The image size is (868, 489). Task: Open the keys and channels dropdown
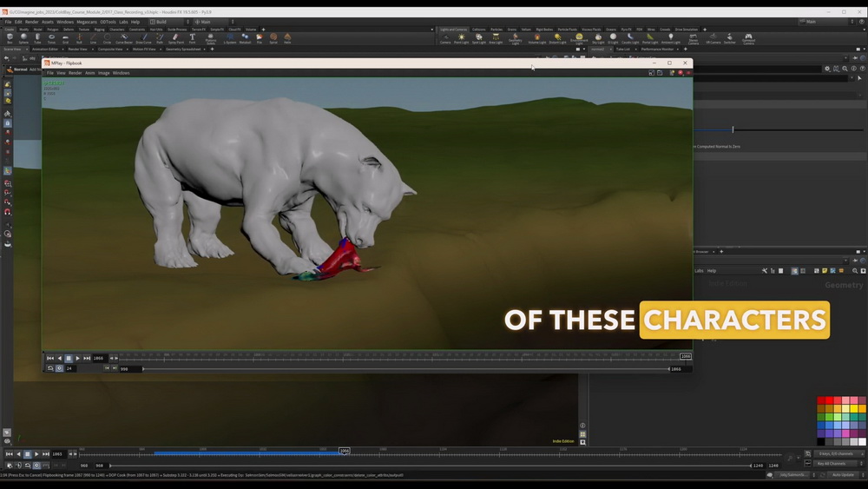coord(839,453)
